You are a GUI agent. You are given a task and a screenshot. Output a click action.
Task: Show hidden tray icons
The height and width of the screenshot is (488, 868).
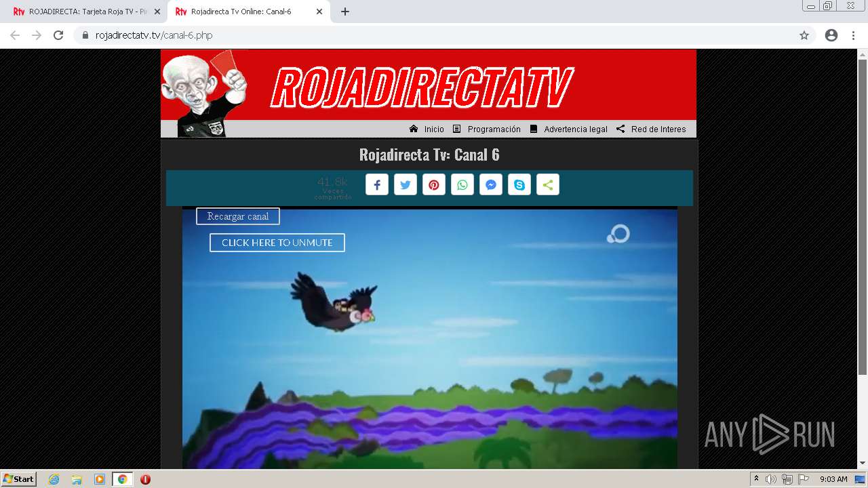(756, 479)
